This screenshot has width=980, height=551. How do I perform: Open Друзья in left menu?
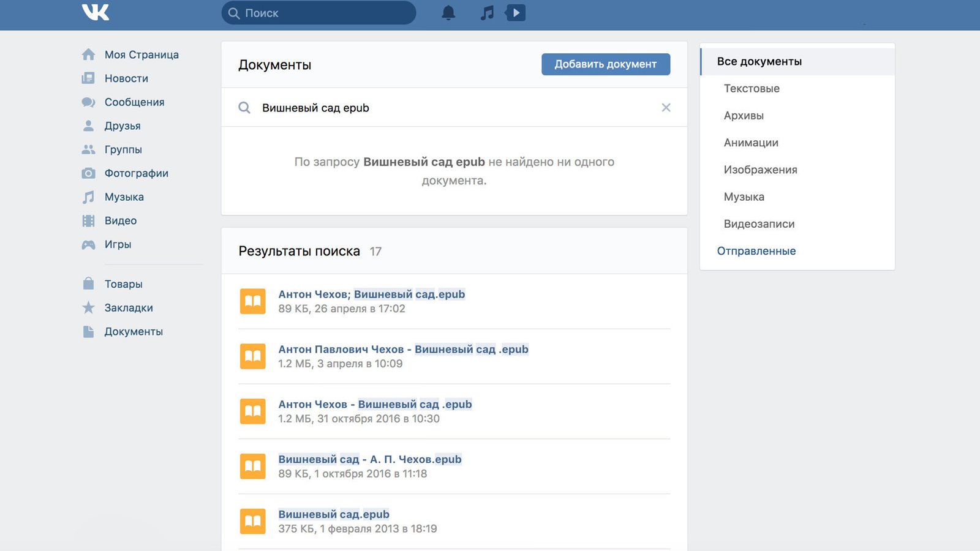click(123, 126)
